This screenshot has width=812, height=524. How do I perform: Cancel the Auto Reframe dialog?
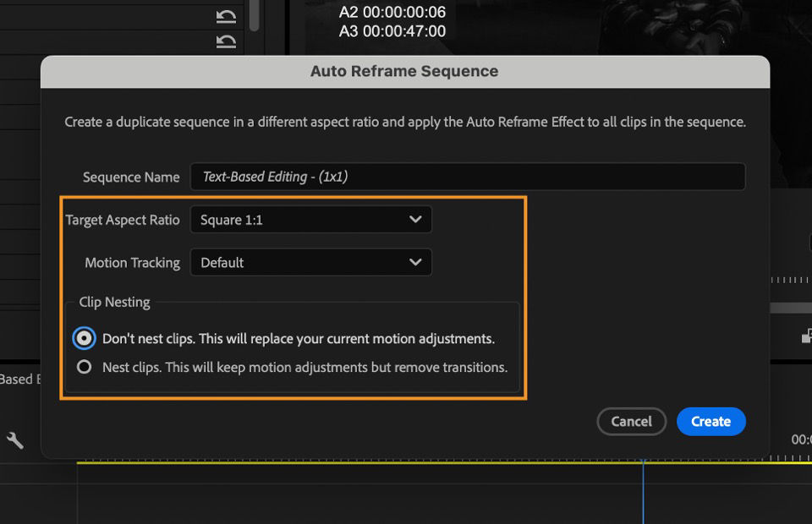click(x=631, y=421)
